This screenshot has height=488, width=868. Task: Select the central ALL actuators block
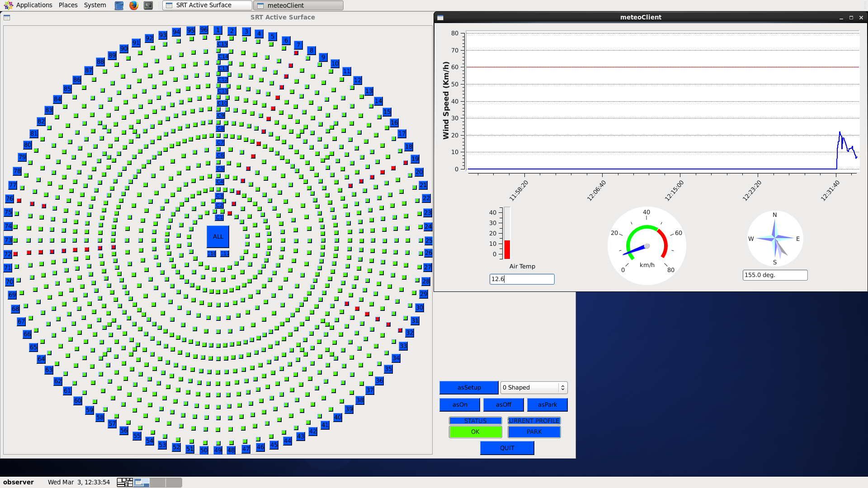tap(218, 236)
